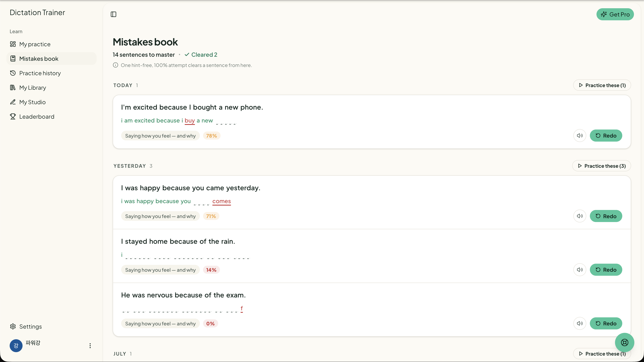This screenshot has width=644, height=362.
Task: Start Practice these (1) for Today
Action: [602, 85]
